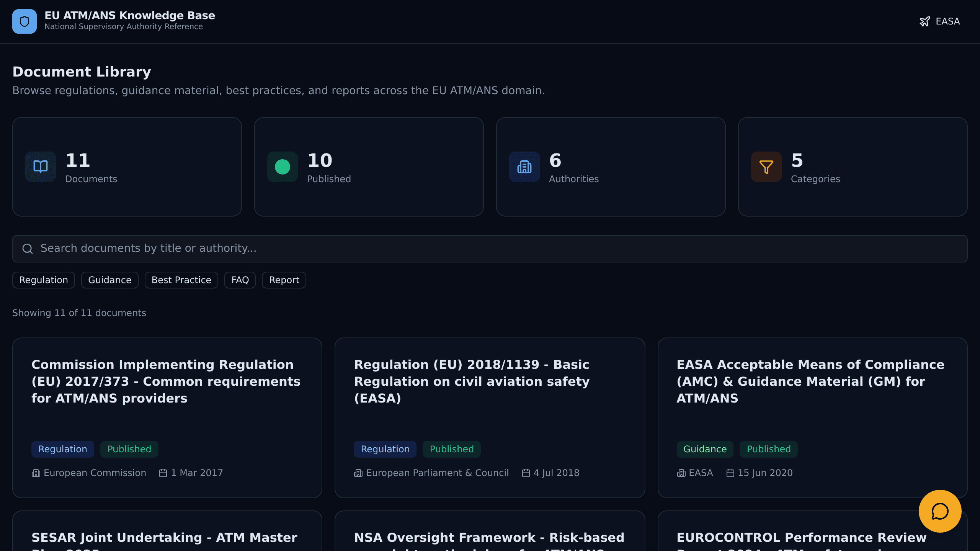Click Published badge on 2017/373 card
Screen dimensions: 980x551
(x=129, y=449)
